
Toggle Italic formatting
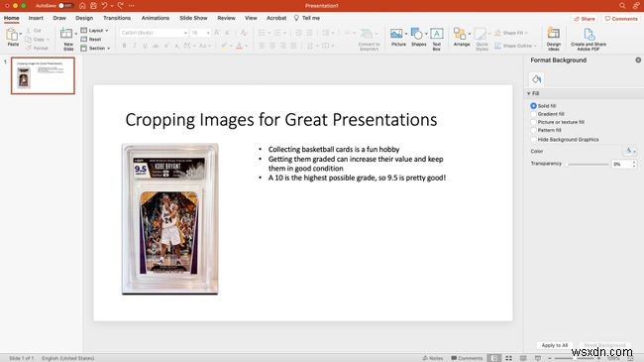tap(135, 46)
